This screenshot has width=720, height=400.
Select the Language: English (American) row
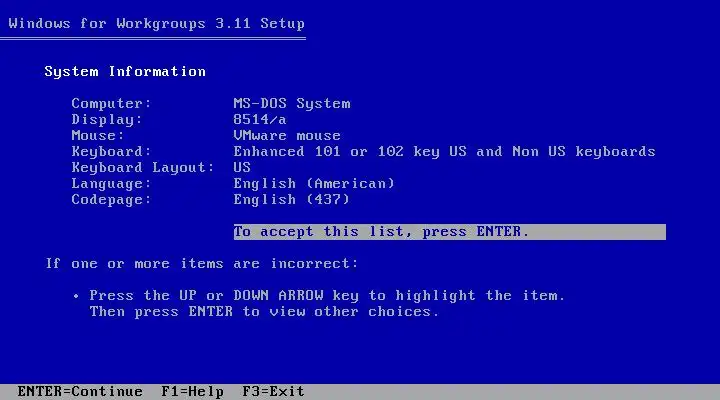[233, 184]
